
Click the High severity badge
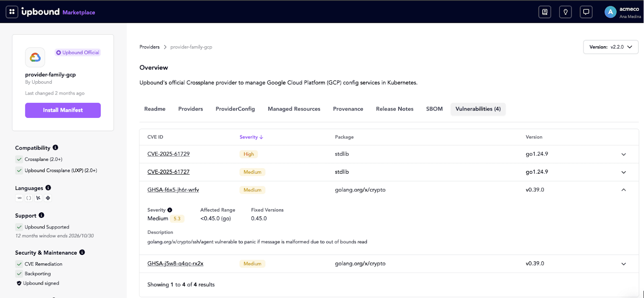pyautogui.click(x=249, y=154)
